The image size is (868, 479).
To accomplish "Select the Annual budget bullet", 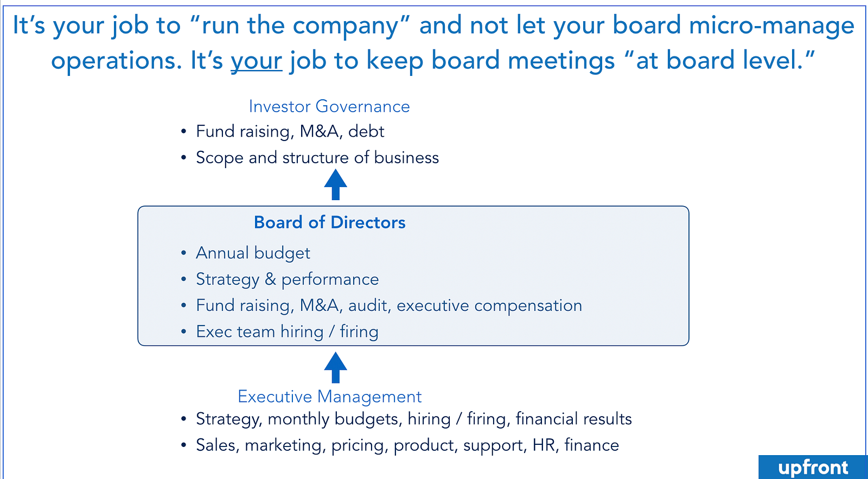I will (253, 253).
